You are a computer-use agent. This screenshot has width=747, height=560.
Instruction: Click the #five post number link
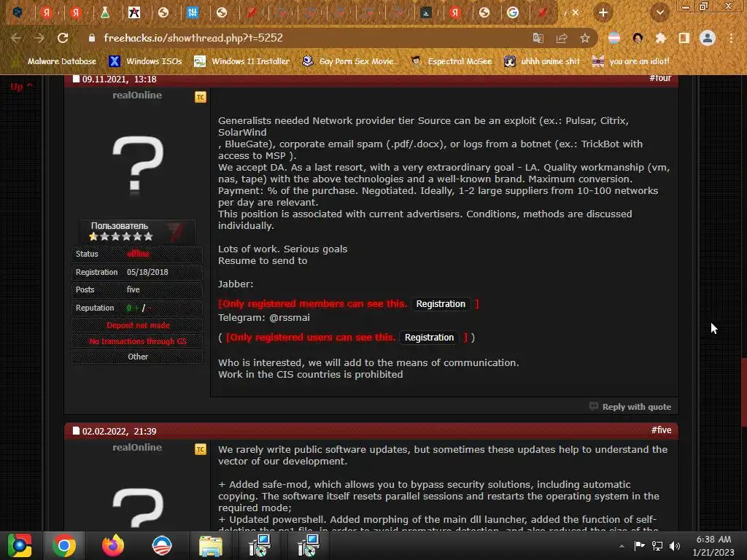(661, 430)
